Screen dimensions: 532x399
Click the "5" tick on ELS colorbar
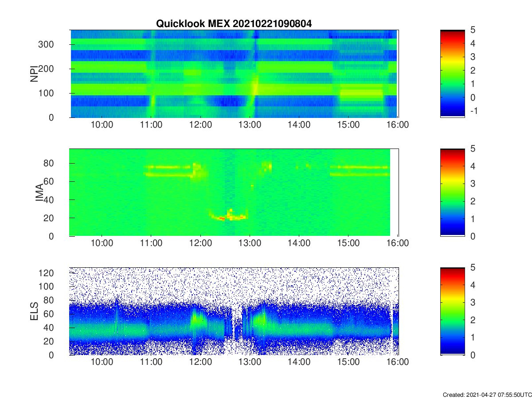473,268
